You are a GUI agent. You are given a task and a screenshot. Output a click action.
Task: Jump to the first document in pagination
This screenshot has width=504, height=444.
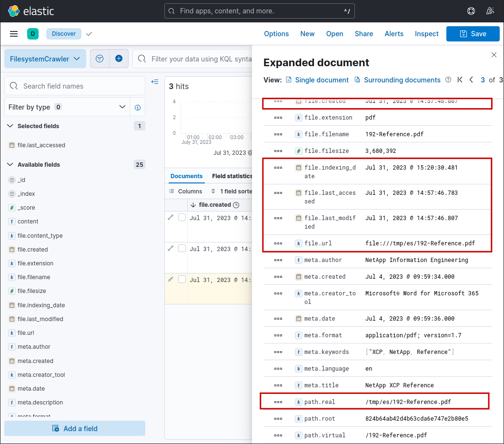tap(460, 80)
